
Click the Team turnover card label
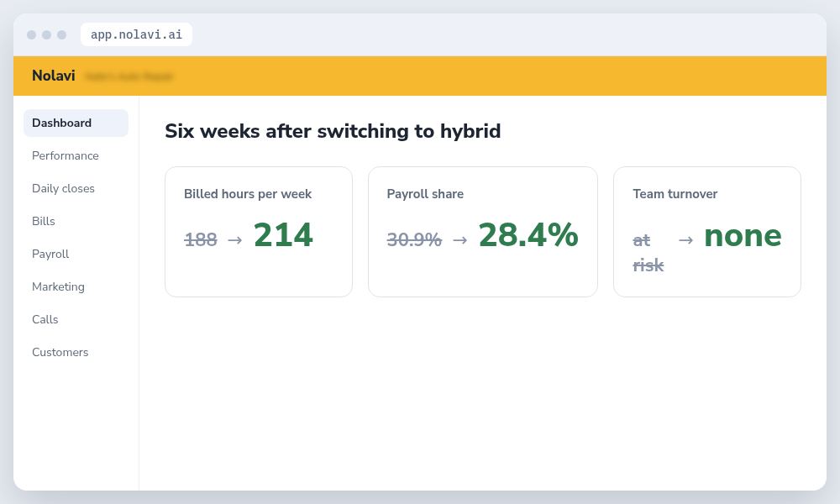675,194
